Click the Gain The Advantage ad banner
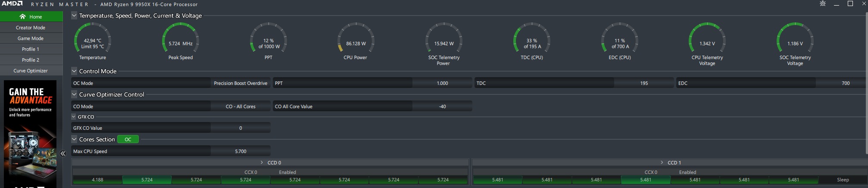The height and width of the screenshot is (188, 868). [30, 134]
